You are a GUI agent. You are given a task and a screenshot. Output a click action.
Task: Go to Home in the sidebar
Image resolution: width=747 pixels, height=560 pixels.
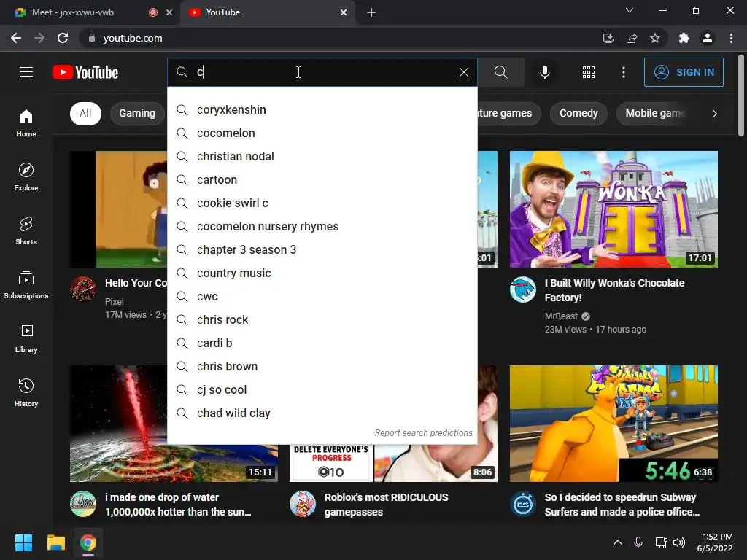tap(26, 122)
